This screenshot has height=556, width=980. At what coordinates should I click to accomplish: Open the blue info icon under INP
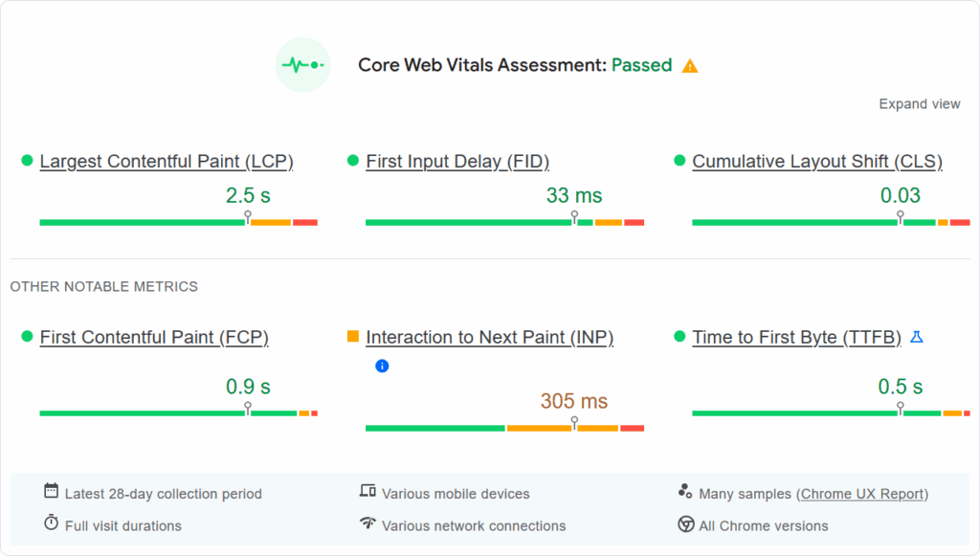point(382,366)
